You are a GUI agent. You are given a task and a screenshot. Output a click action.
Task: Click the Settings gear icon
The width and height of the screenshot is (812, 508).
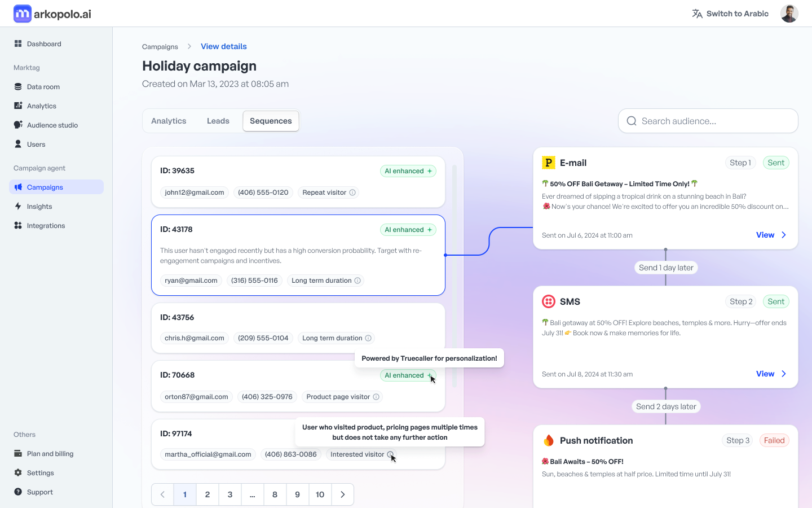click(x=18, y=472)
